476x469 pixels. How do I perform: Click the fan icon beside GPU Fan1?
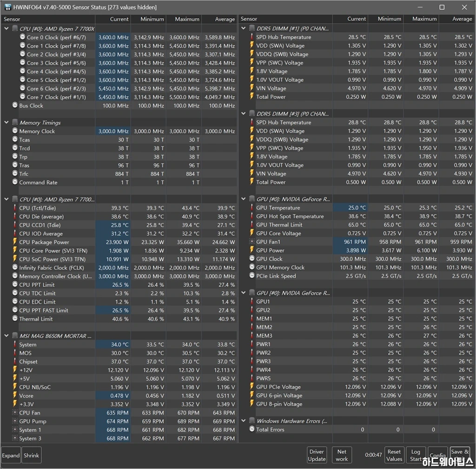[x=251, y=241]
